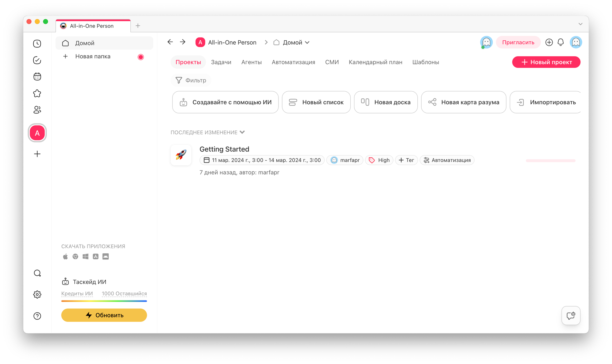The width and height of the screenshot is (612, 364).
Task: Click the Windows app download icon
Action: point(85,256)
